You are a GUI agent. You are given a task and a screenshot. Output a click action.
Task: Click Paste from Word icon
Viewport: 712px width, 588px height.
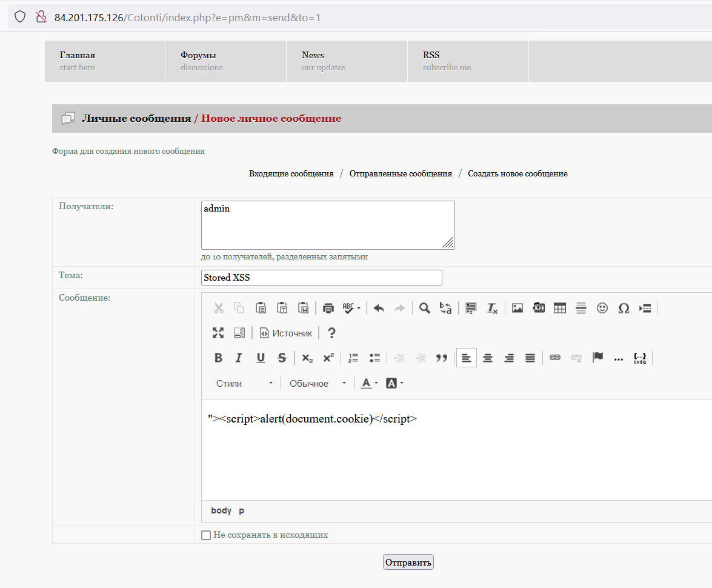304,308
